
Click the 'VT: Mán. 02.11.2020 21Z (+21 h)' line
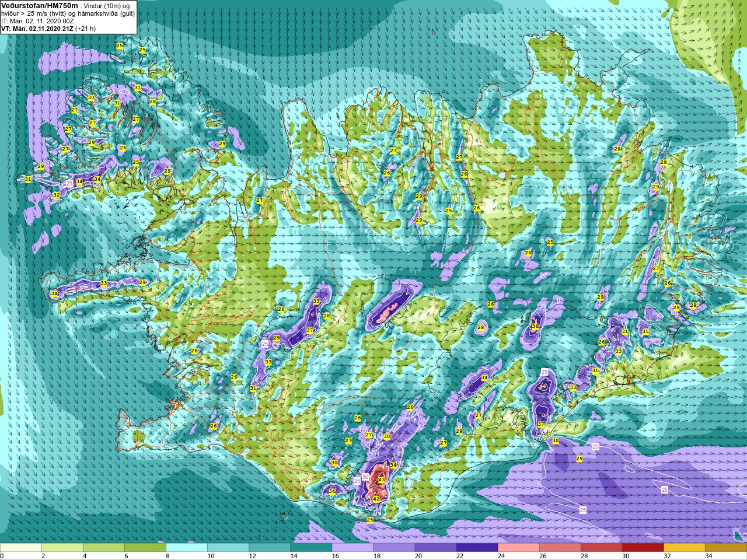pyautogui.click(x=48, y=28)
